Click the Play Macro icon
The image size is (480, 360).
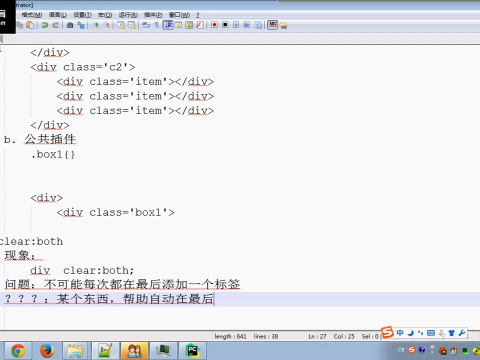pyautogui.click(x=236, y=25)
